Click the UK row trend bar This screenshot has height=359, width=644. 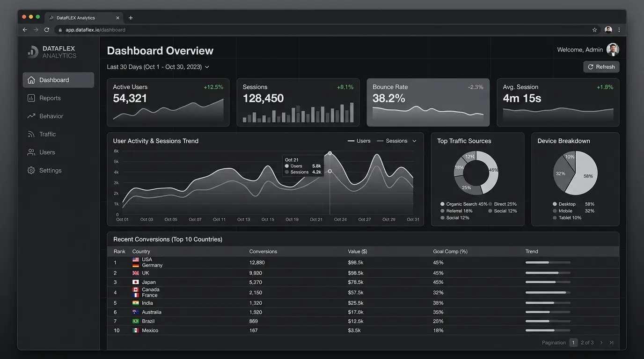point(548,273)
